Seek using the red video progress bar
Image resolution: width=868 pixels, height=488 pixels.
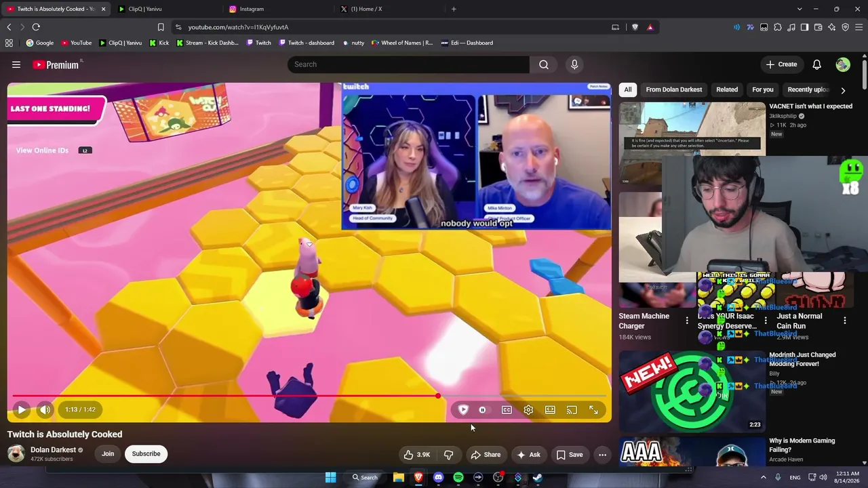(309, 396)
